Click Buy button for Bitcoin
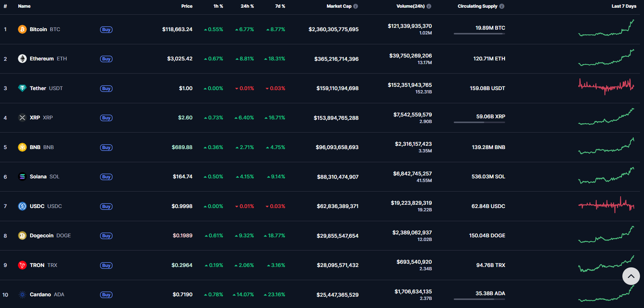 [x=106, y=30]
